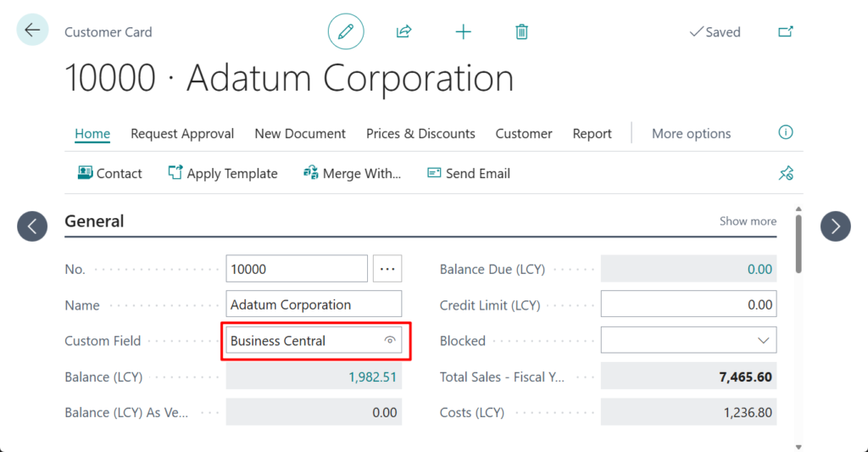Click the pencil edit icon
Viewport: 868px width, 452px height.
coord(346,32)
